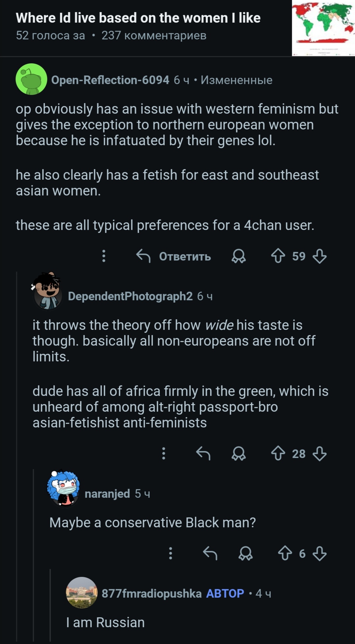Give award to Open-Reflection-6094's comment
Image resolution: width=355 pixels, height=644 pixels.
[239, 256]
